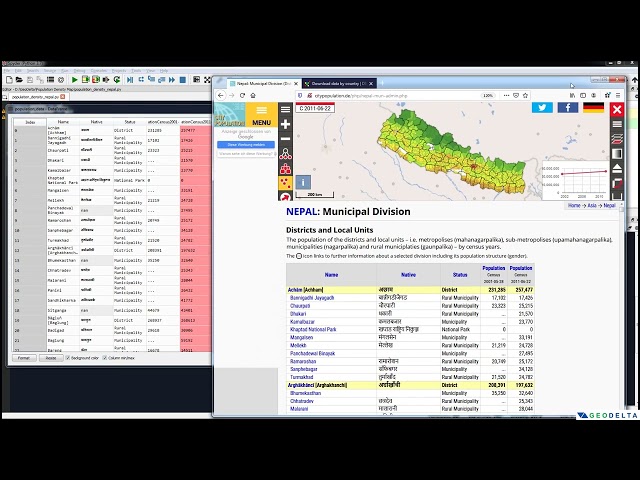Screen dimensions: 640x480
Task: Switch to Download data by country tab
Action: pyautogui.click(x=339, y=83)
